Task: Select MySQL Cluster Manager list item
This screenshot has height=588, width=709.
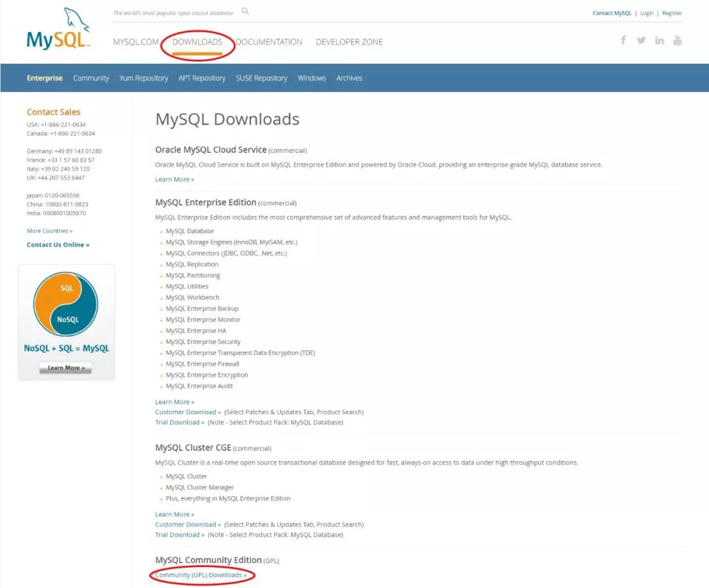Action: pyautogui.click(x=200, y=487)
